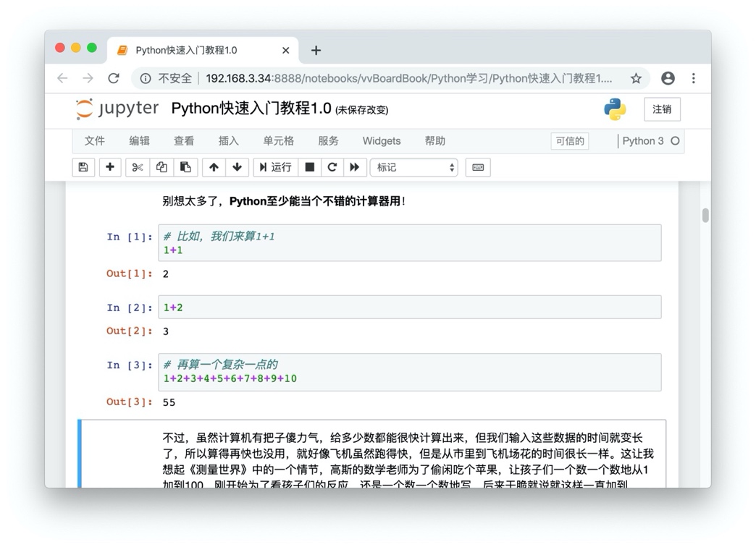Click the site info icon by 不安全

(x=146, y=79)
